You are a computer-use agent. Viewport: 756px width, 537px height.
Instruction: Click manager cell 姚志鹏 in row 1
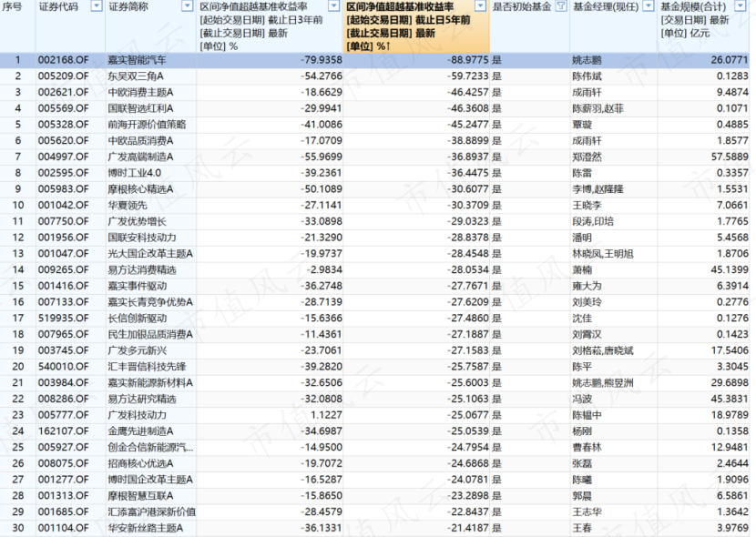[587, 60]
